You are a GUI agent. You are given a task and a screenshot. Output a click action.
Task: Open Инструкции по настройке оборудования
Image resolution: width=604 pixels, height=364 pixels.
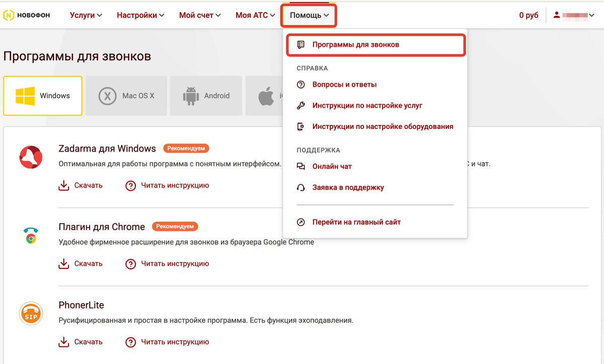click(383, 126)
